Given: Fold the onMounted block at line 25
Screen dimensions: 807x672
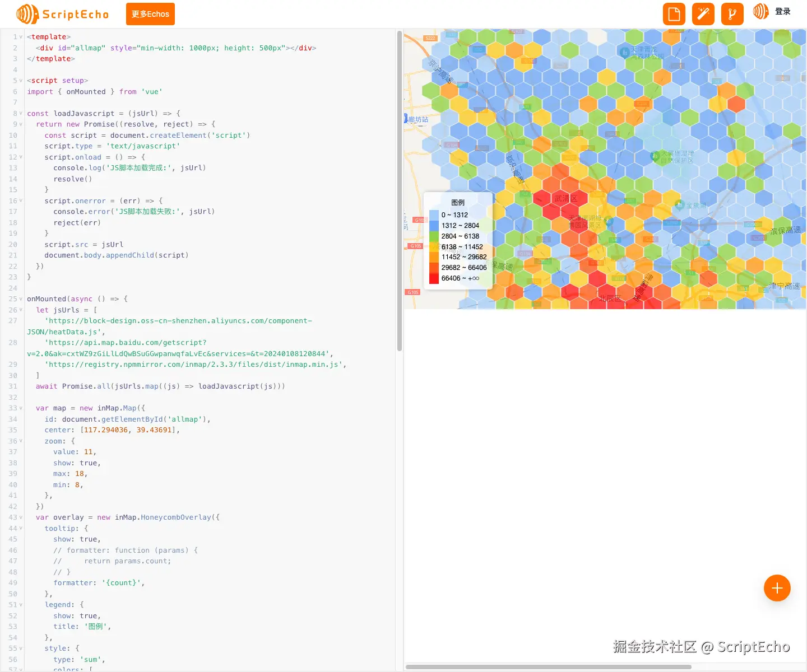Looking at the screenshot, I should (x=21, y=299).
